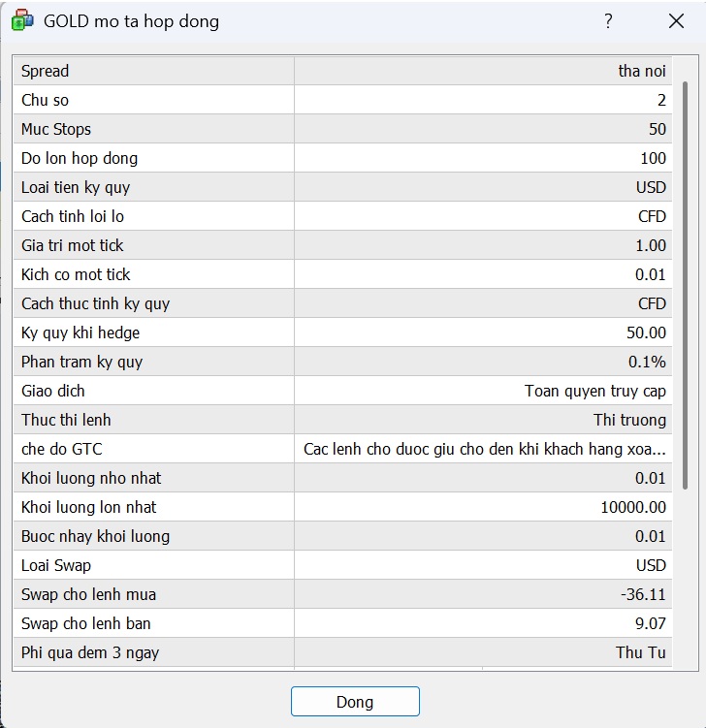Screen dimensions: 706x728
Task: Click the question mark help button
Action: point(608,21)
